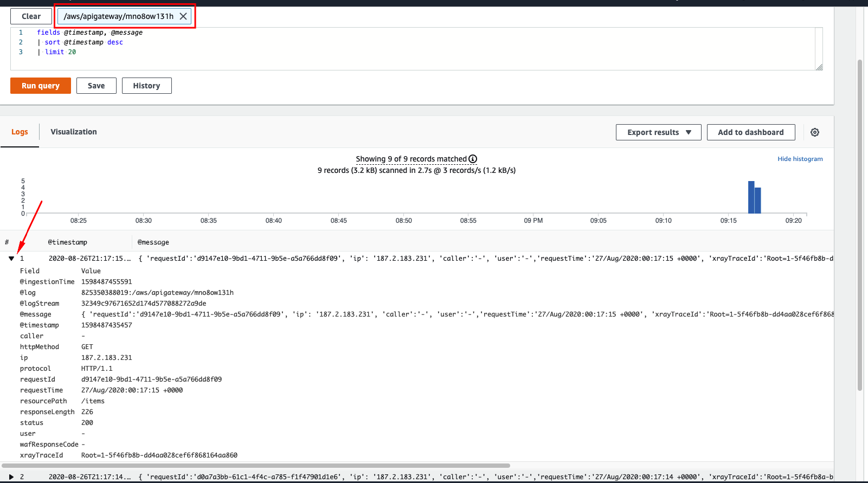Click the horizontal scrollbar under the log details
The width and height of the screenshot is (868, 483).
[x=256, y=465]
